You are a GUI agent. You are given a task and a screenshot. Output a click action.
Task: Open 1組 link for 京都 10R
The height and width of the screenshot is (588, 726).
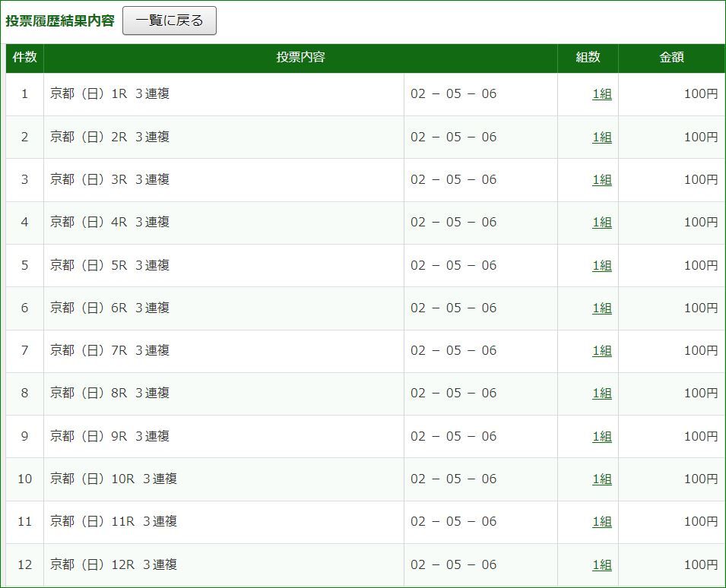[601, 479]
